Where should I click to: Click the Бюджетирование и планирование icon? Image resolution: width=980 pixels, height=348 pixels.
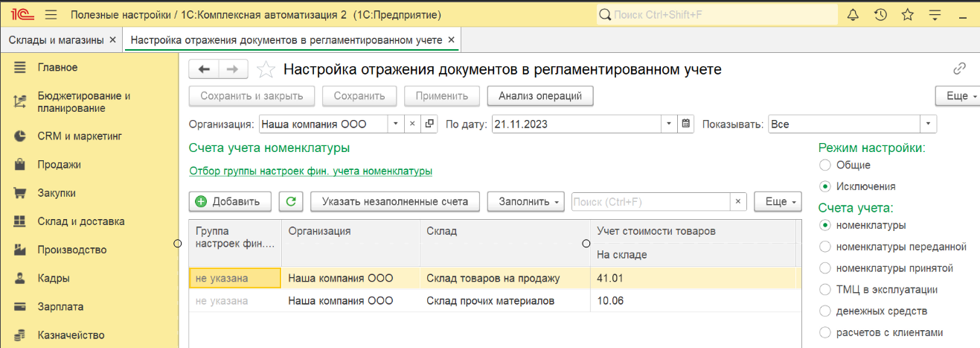point(20,102)
